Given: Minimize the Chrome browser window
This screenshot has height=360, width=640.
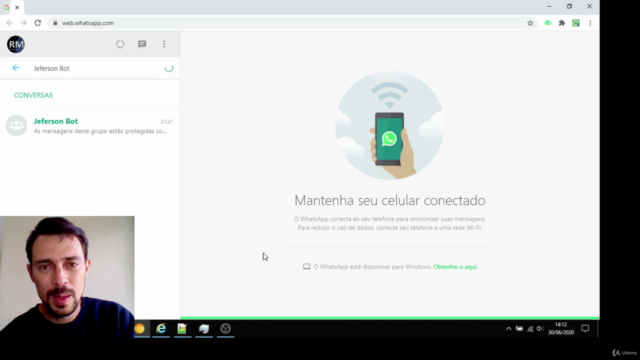Looking at the screenshot, I should coord(549,7).
